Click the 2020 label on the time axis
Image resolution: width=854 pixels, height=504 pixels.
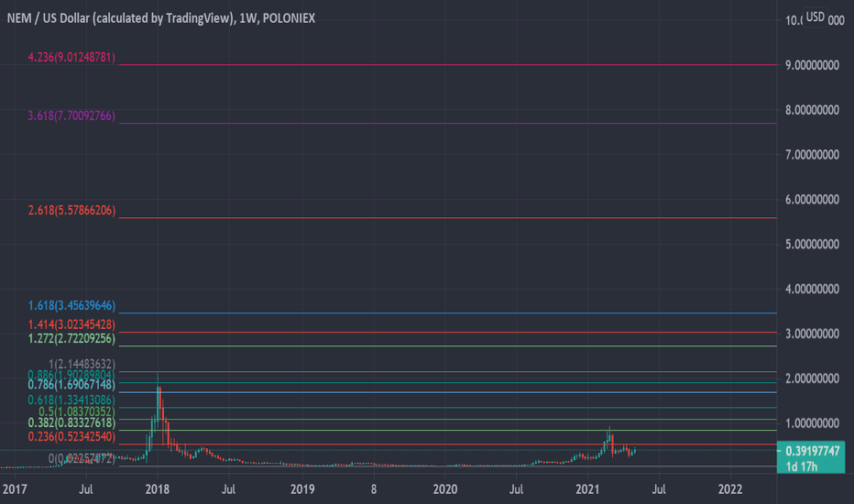(x=445, y=488)
